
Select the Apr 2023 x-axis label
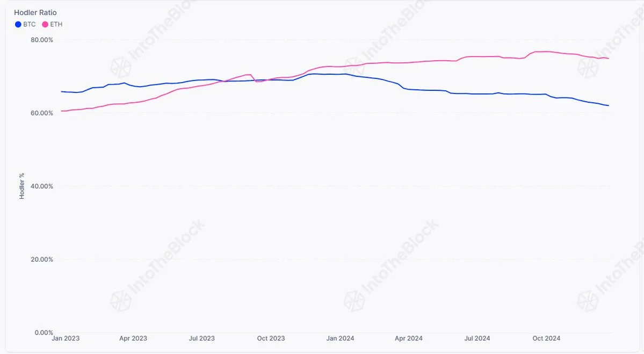[x=133, y=338]
